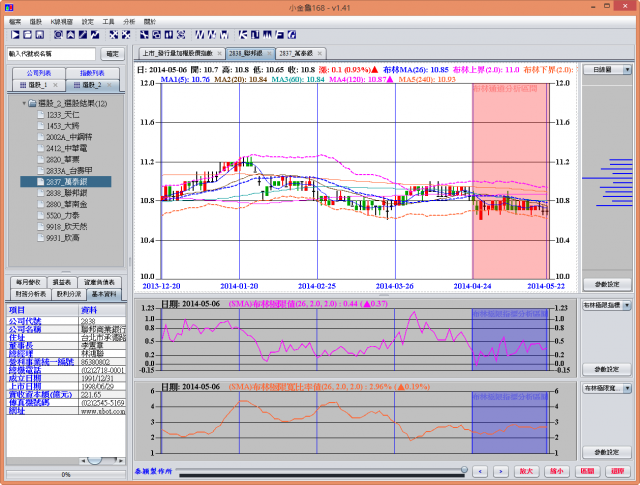Open the 布林極限指標 indicator dropdown
The image size is (640, 485).
click(627, 300)
